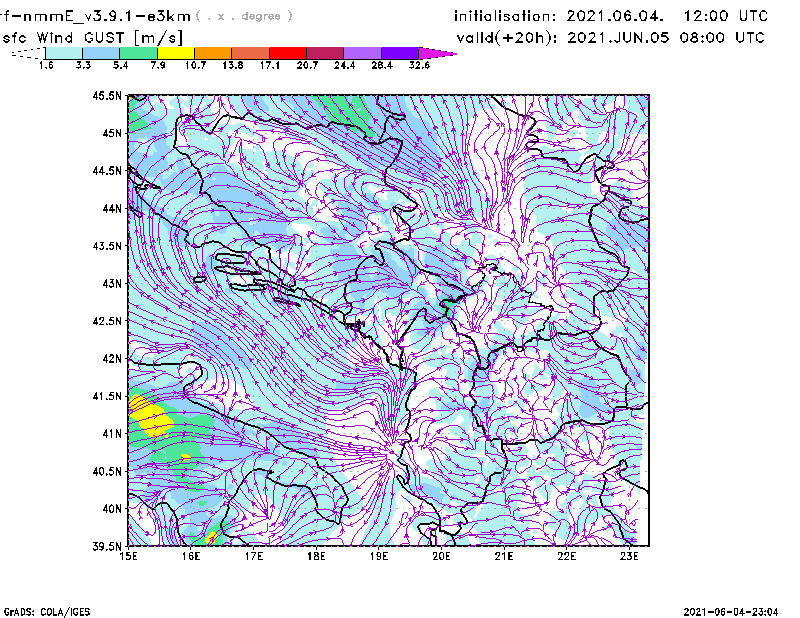Viewport: 800px width, 618px height.
Task: Click the 'initialisation: 2021.06.04. 12:00 UTC' text
Action: coord(611,16)
